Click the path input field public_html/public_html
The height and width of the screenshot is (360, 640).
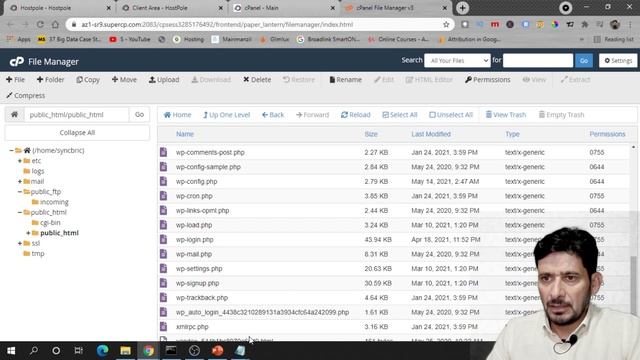pyautogui.click(x=77, y=115)
